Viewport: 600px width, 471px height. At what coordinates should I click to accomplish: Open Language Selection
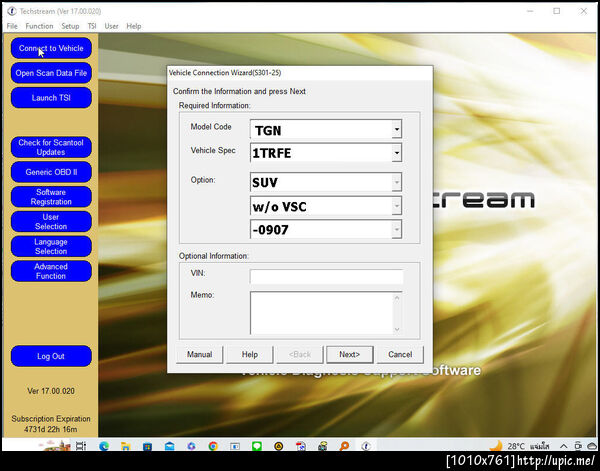pyautogui.click(x=51, y=246)
